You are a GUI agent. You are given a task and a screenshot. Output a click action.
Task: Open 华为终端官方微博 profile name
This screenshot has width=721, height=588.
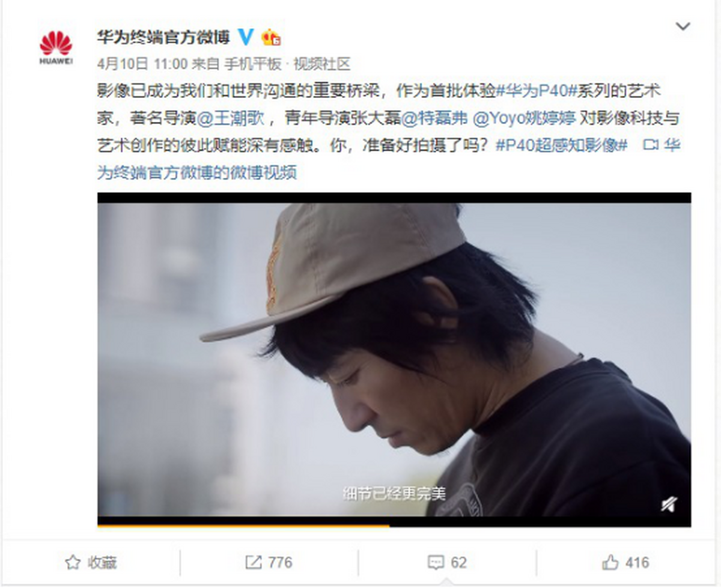163,37
